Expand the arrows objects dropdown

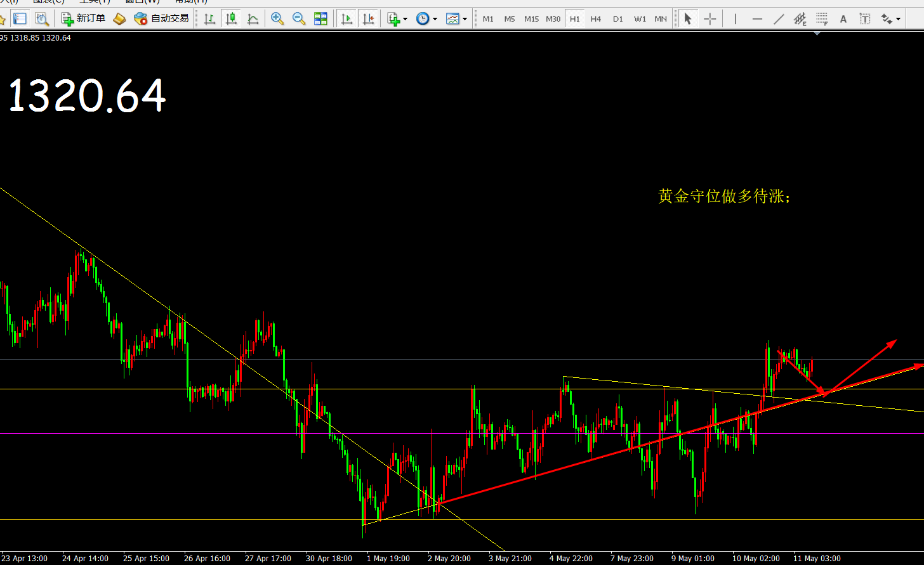coord(899,19)
